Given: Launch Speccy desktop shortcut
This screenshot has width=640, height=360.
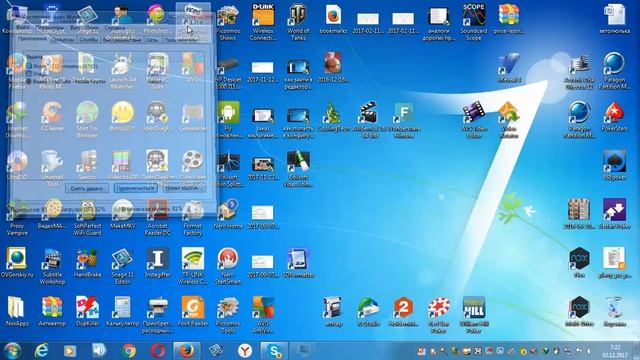Looking at the screenshot, I should point(87,165).
